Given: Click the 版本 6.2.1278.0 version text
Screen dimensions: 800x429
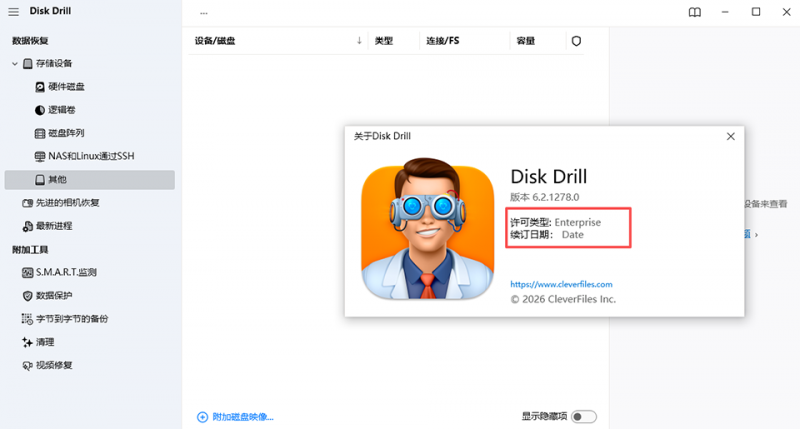Looking at the screenshot, I should [544, 197].
